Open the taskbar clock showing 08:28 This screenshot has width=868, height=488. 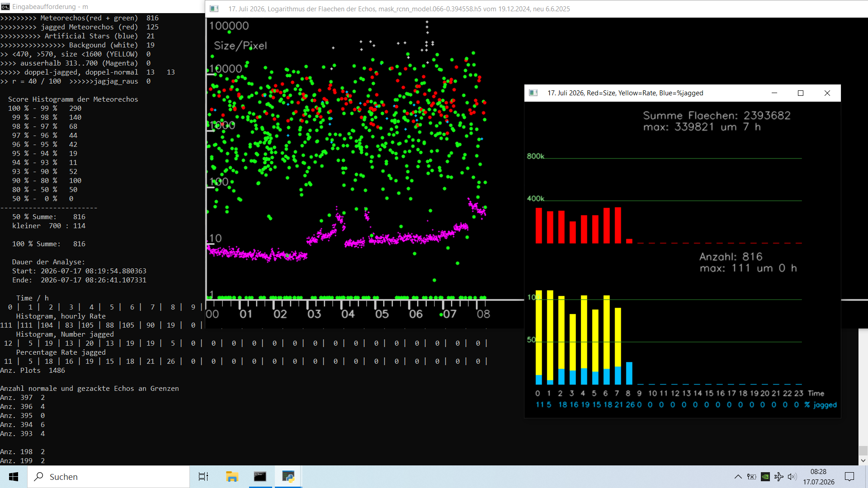[x=818, y=472]
